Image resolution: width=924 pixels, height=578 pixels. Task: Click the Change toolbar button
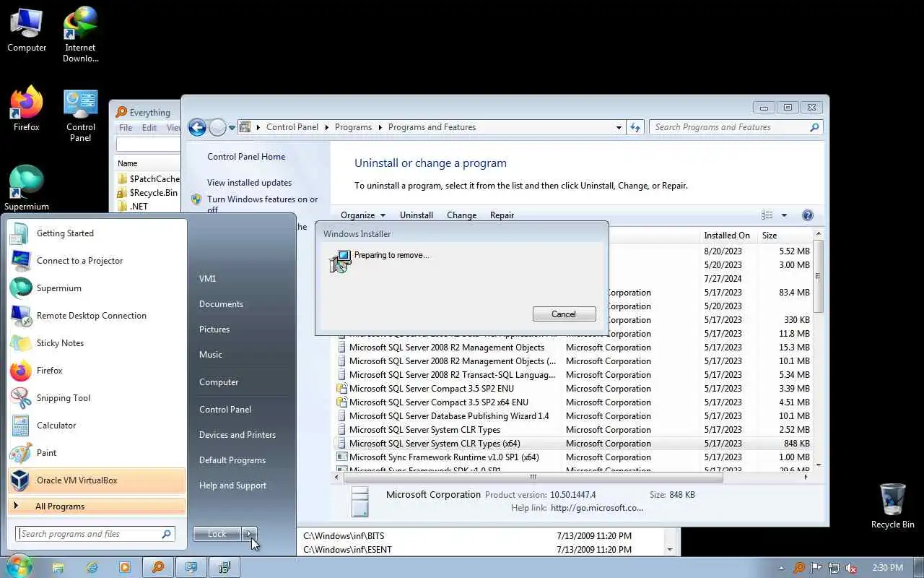(461, 215)
